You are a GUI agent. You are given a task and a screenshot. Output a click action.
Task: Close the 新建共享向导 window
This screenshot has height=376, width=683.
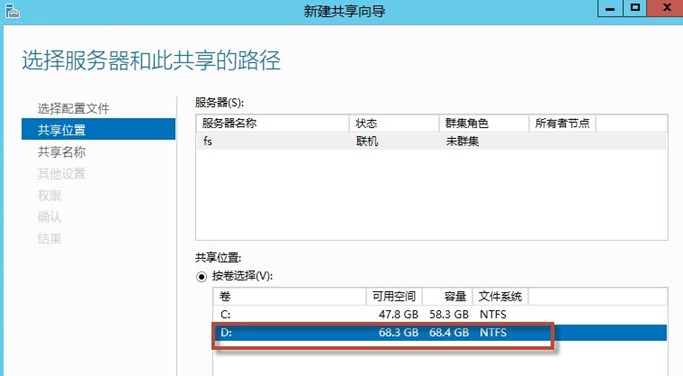[665, 8]
